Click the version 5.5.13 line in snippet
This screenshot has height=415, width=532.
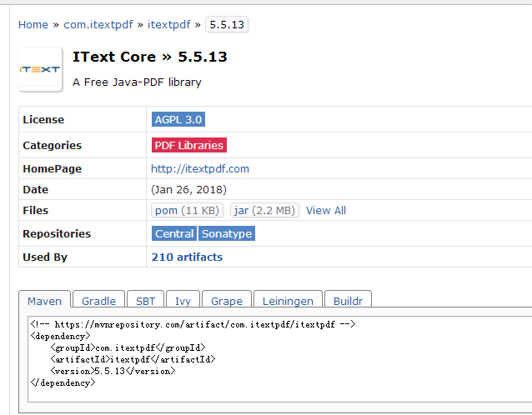(x=113, y=372)
